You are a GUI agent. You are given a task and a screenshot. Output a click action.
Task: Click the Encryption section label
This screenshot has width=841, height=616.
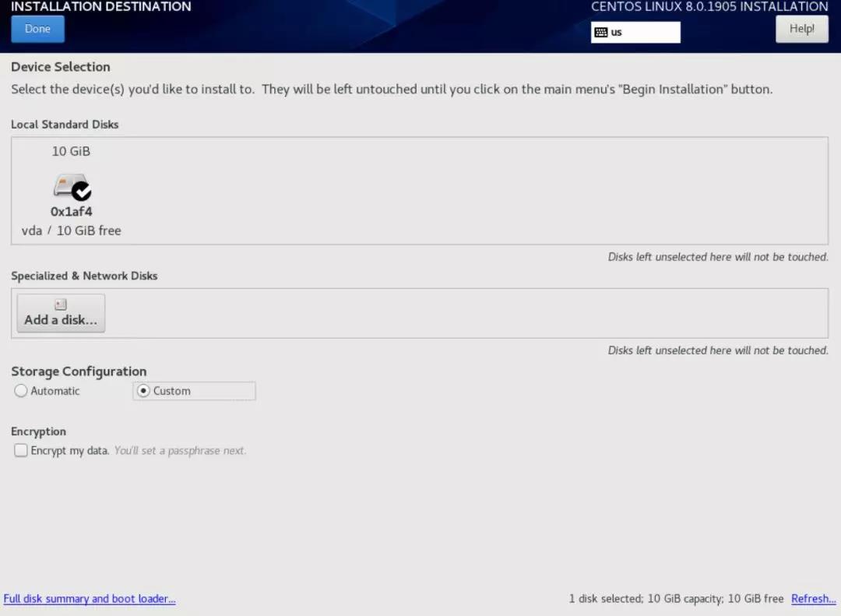(x=39, y=432)
